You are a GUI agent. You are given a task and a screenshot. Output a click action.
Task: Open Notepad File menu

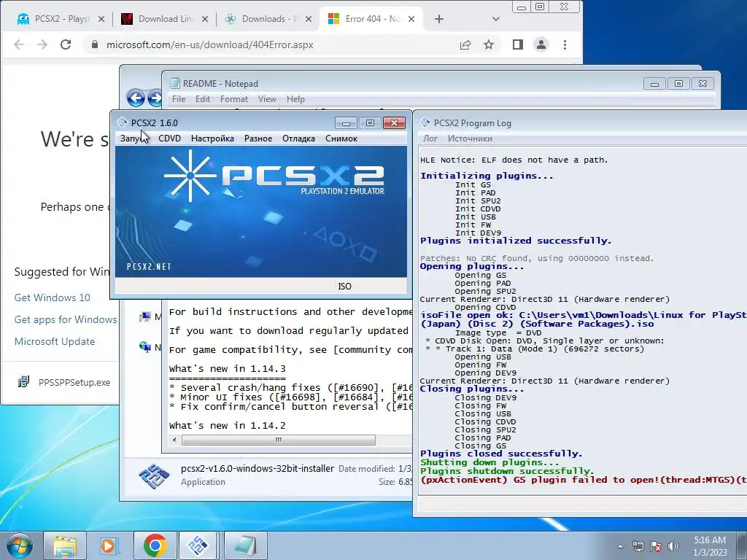(x=179, y=99)
